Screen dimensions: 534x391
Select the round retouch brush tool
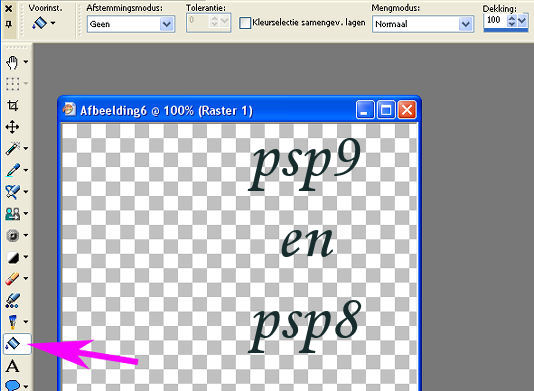click(13, 235)
